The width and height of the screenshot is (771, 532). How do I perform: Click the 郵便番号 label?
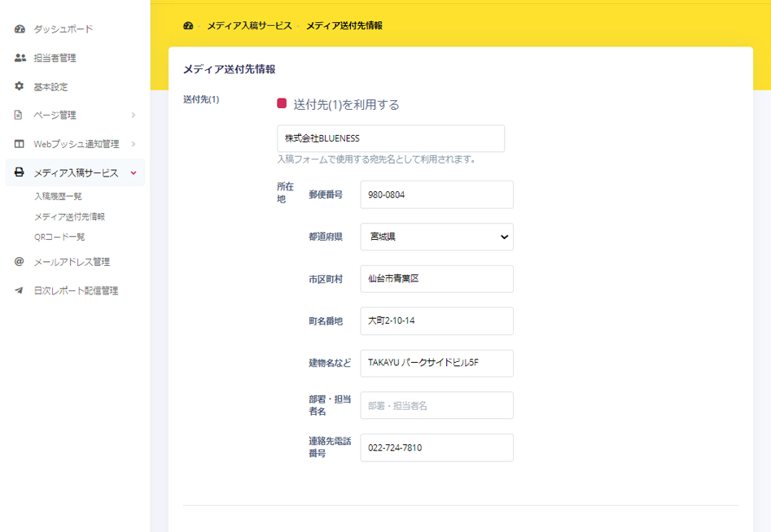point(326,194)
